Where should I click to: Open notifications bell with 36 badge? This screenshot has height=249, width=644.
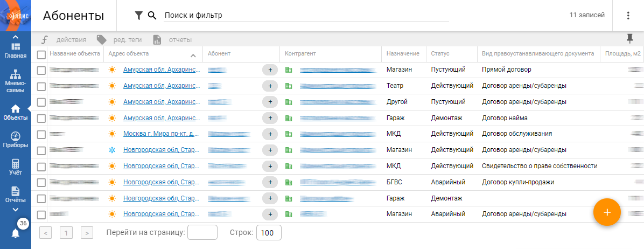click(x=16, y=233)
